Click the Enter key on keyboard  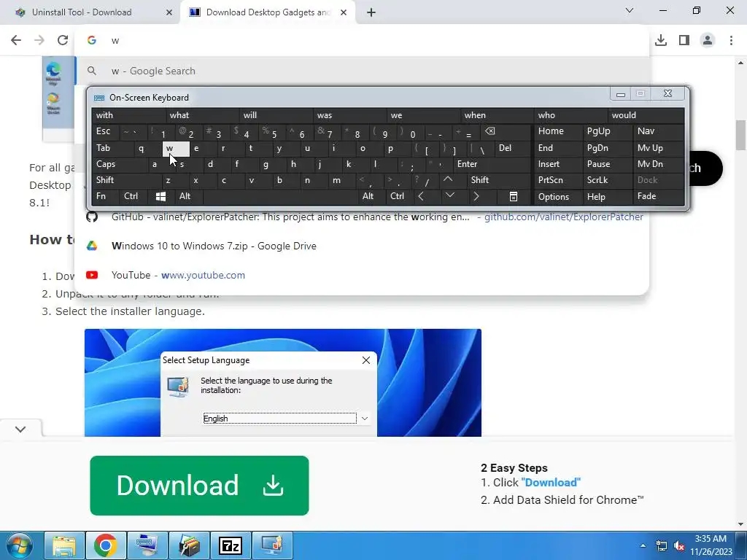pyautogui.click(x=492, y=164)
